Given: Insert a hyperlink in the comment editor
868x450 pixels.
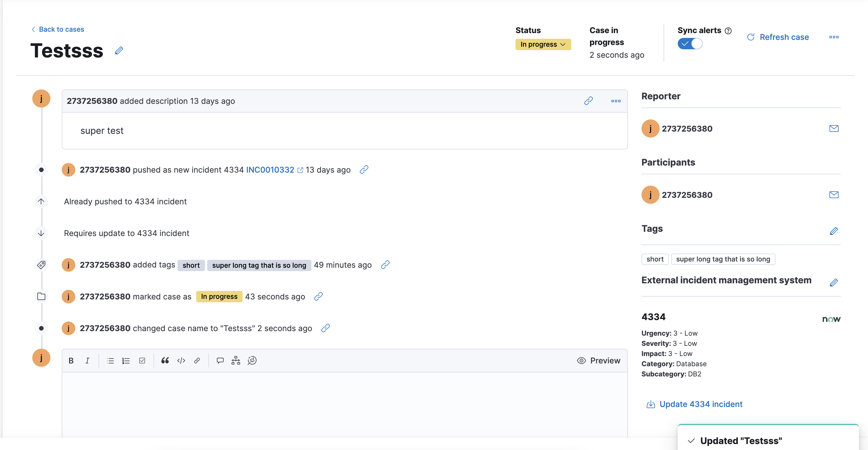Looking at the screenshot, I should [197, 360].
